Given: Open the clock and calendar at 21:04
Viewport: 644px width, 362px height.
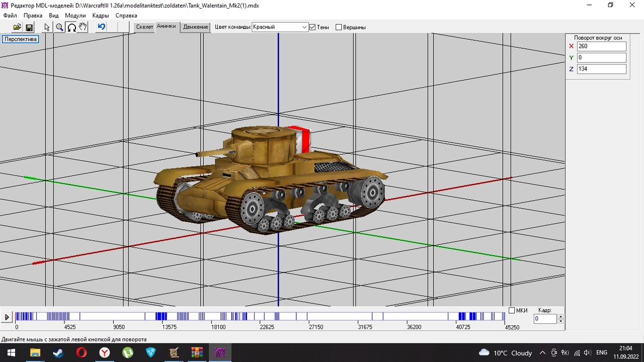Looking at the screenshot, I should [625, 352].
